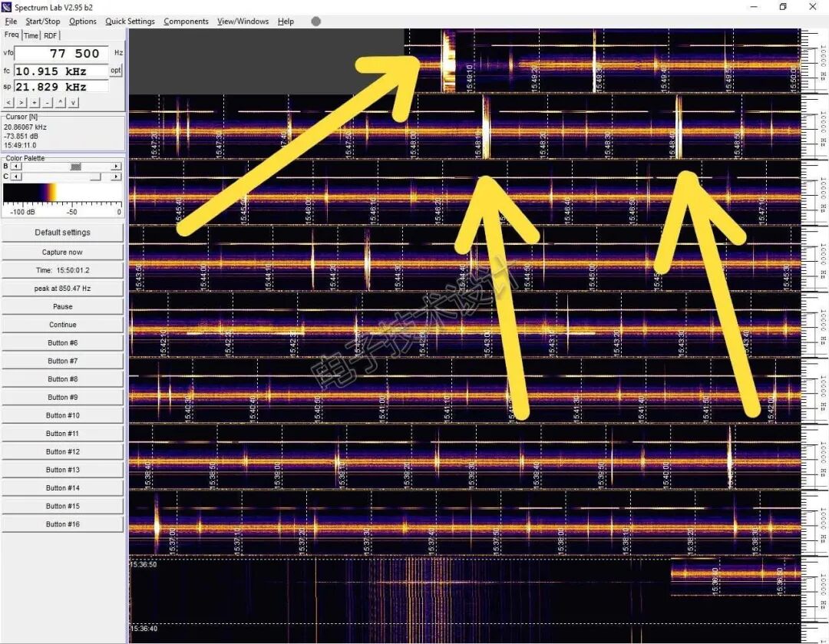The image size is (829, 644).
Task: Click the frequency shift left '<' button
Action: point(9,103)
